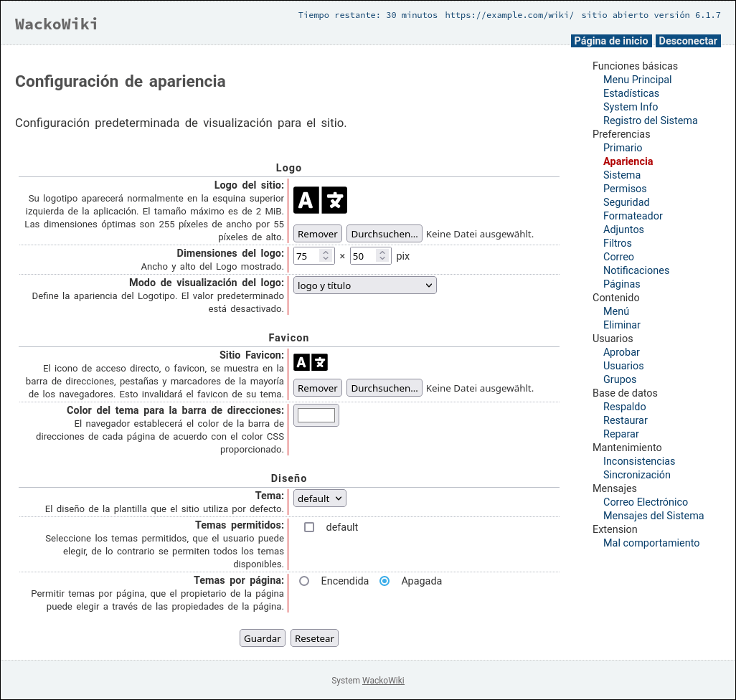Click "Remover" to remove the site logo
The image size is (736, 700).
click(x=317, y=233)
